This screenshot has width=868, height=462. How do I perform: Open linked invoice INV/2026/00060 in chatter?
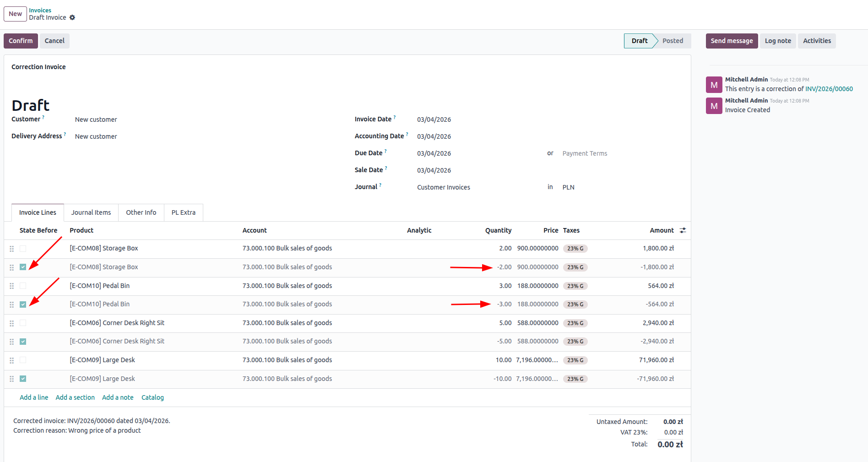pyautogui.click(x=829, y=89)
